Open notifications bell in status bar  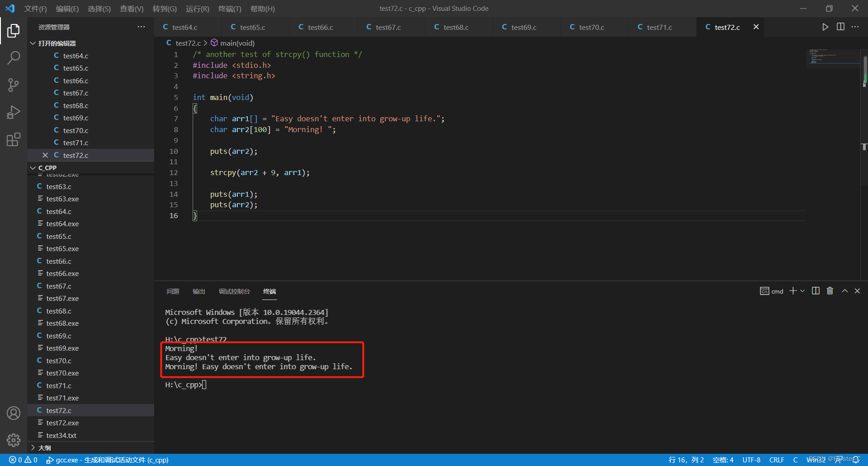click(856, 460)
